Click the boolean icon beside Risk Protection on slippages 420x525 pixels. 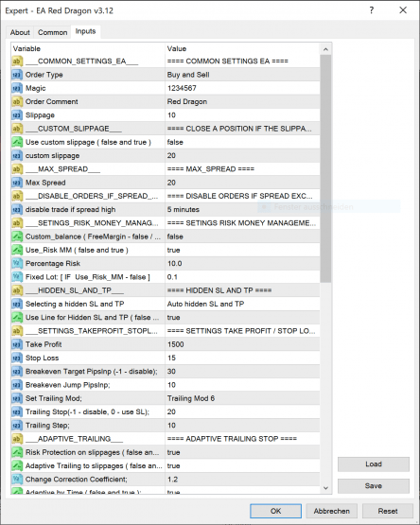click(x=17, y=452)
